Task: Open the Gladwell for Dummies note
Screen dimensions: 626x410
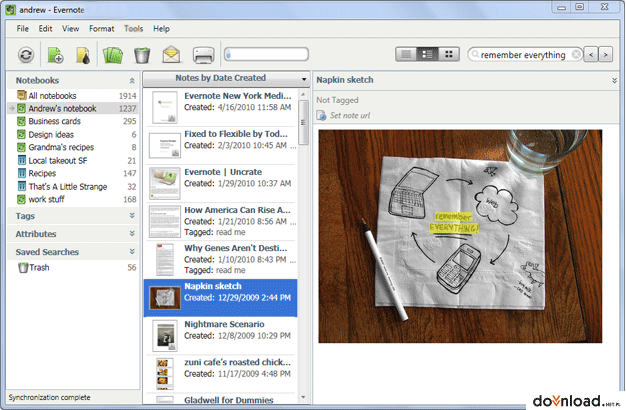Action: coord(222,399)
